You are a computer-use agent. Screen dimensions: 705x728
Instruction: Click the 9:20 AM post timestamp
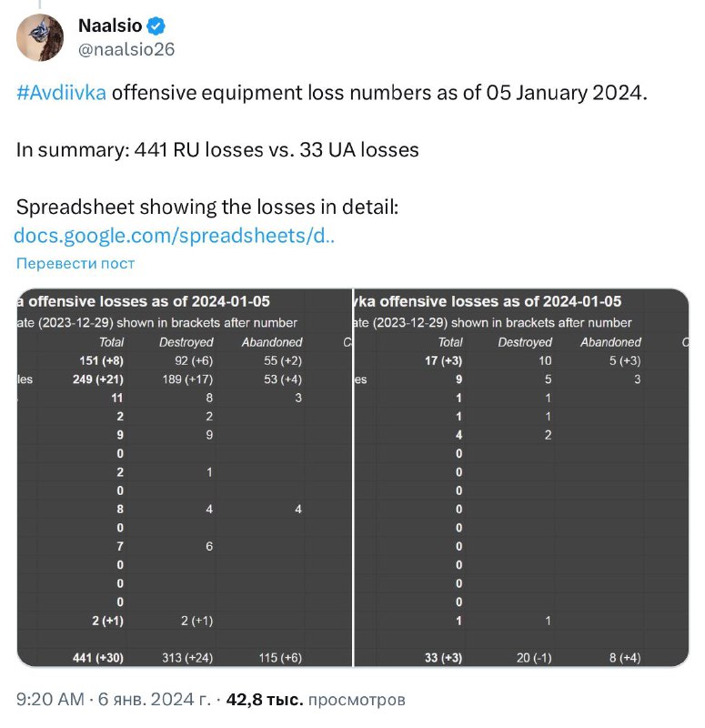point(50,699)
